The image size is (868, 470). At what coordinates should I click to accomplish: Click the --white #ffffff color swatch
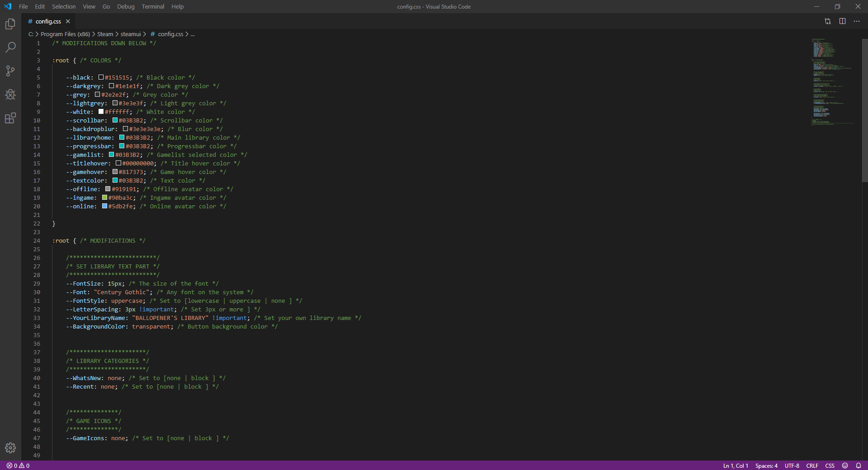[x=101, y=112]
